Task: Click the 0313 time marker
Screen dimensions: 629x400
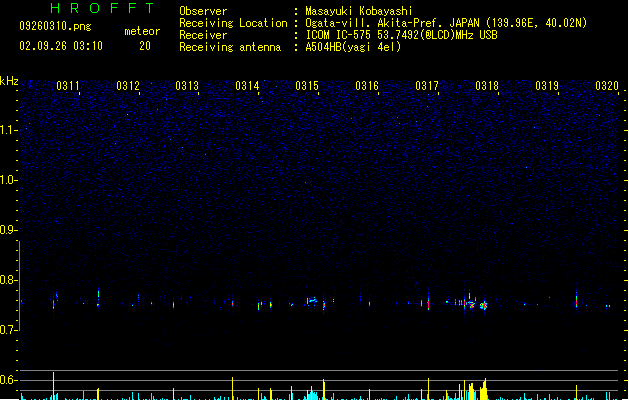Action: [x=187, y=86]
